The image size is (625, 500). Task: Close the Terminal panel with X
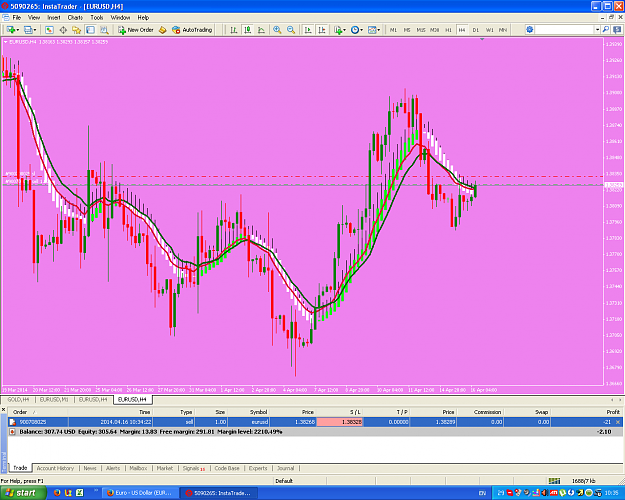tap(3, 410)
